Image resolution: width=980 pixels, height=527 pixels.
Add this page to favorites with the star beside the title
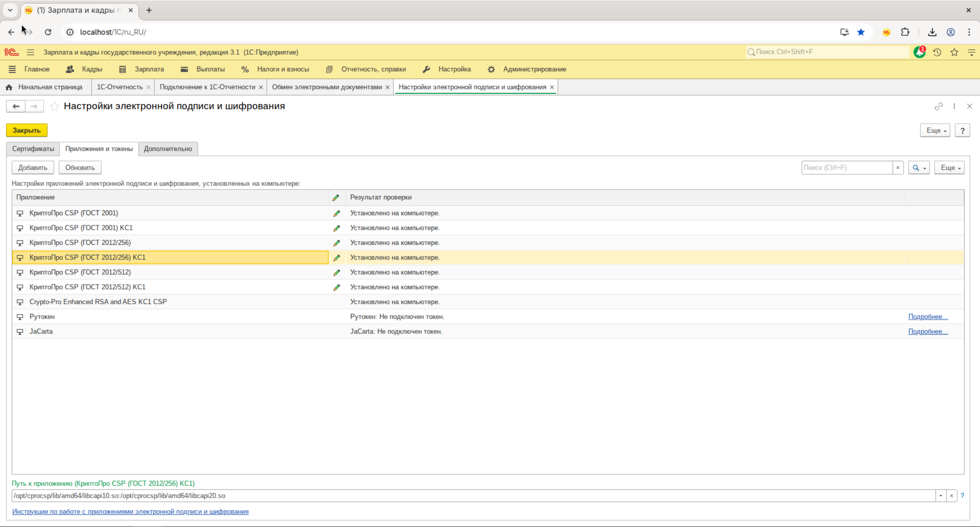coord(54,107)
